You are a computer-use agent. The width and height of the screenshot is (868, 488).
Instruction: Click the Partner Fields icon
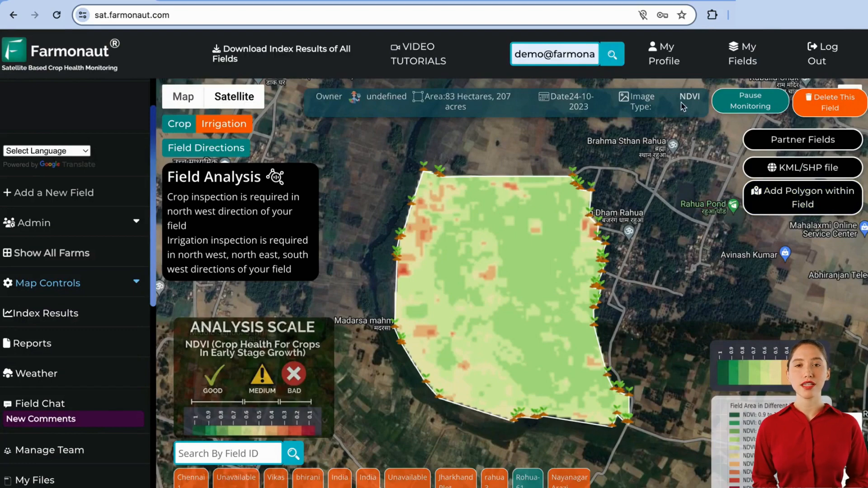(x=805, y=140)
